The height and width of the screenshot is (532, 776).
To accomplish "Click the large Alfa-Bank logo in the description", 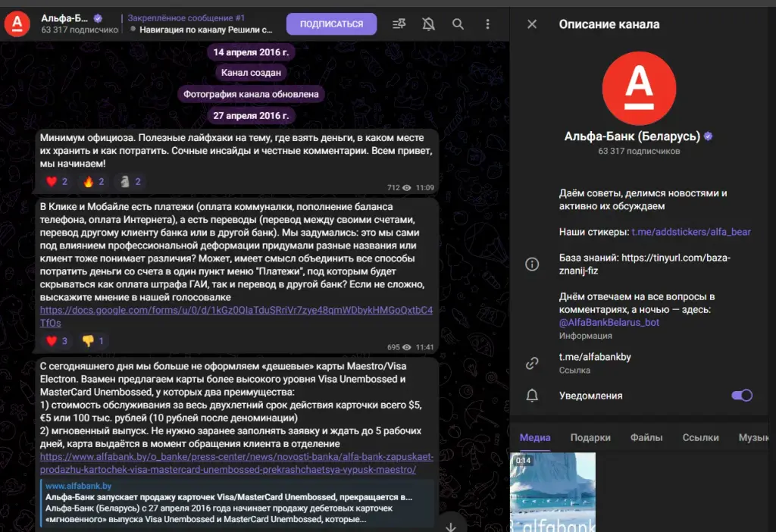I will pos(639,88).
